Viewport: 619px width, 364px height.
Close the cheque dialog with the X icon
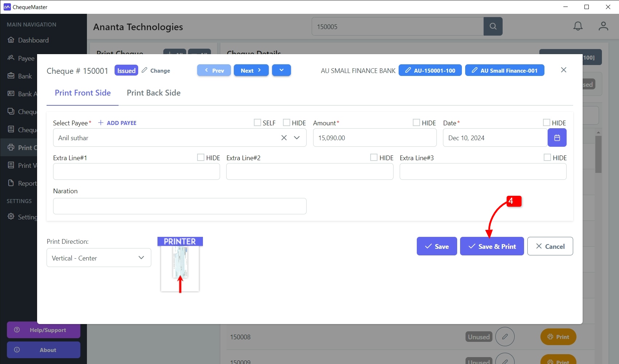[563, 70]
